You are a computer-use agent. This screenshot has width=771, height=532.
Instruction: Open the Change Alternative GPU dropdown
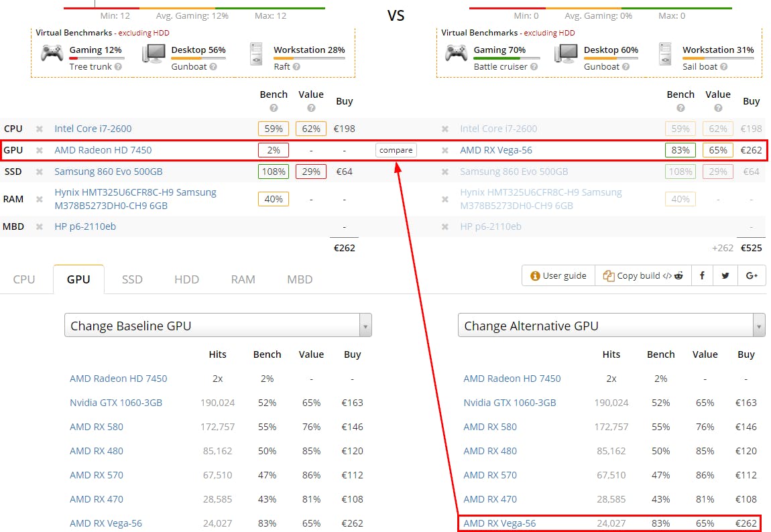611,325
